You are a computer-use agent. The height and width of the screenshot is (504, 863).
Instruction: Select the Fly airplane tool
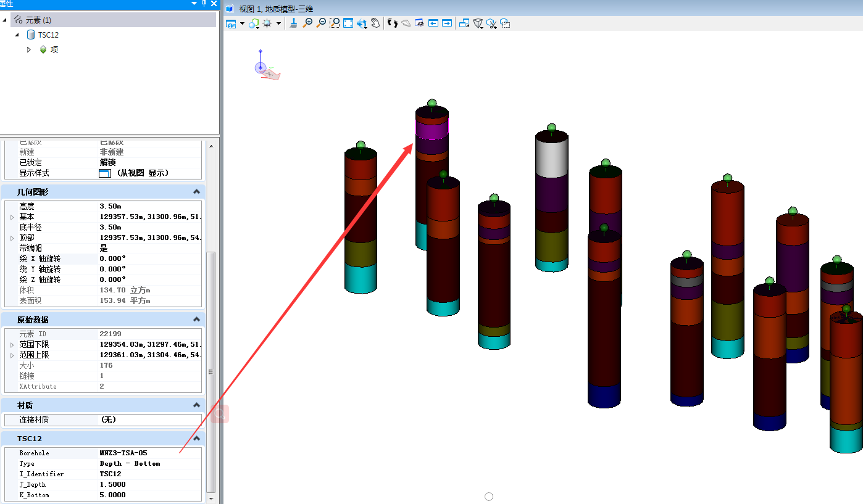406,23
